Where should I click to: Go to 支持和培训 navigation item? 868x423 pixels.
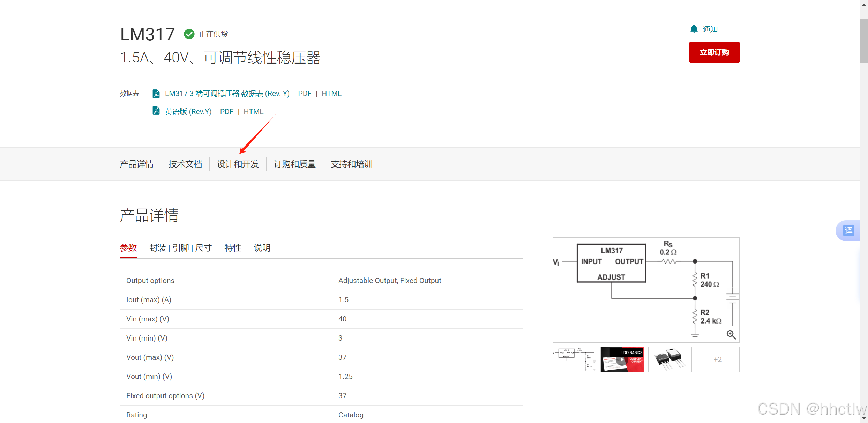pyautogui.click(x=352, y=164)
